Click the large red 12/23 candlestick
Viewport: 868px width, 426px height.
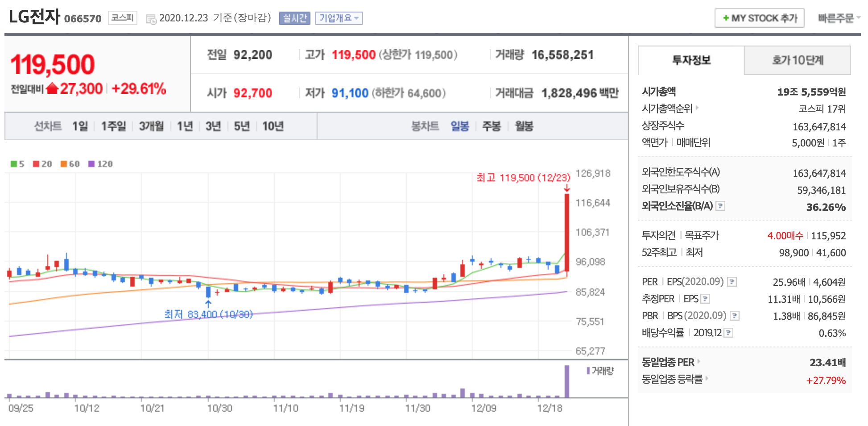[x=567, y=232]
